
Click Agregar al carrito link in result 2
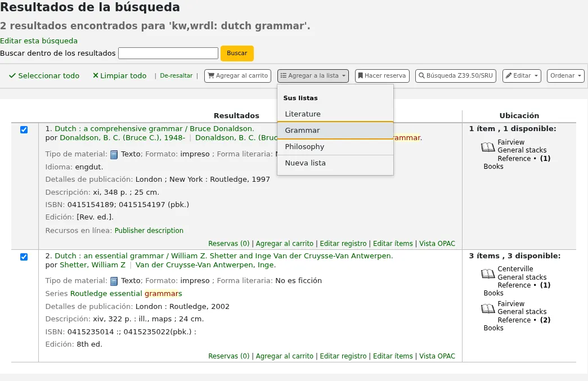[x=285, y=356]
